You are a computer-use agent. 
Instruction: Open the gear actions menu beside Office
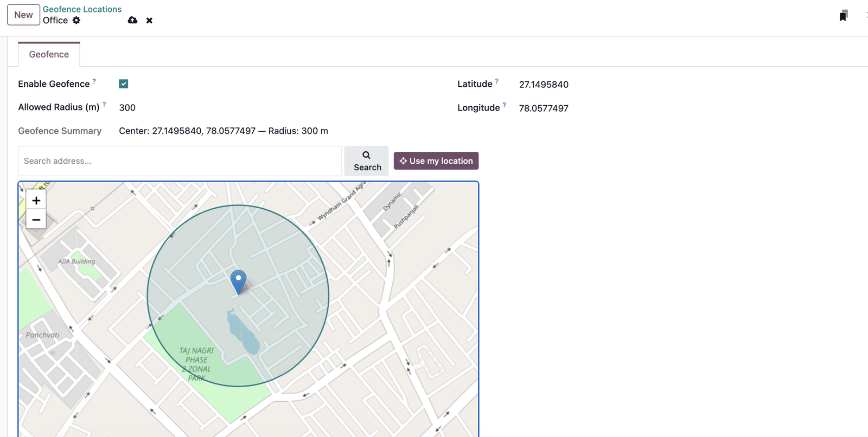(76, 20)
